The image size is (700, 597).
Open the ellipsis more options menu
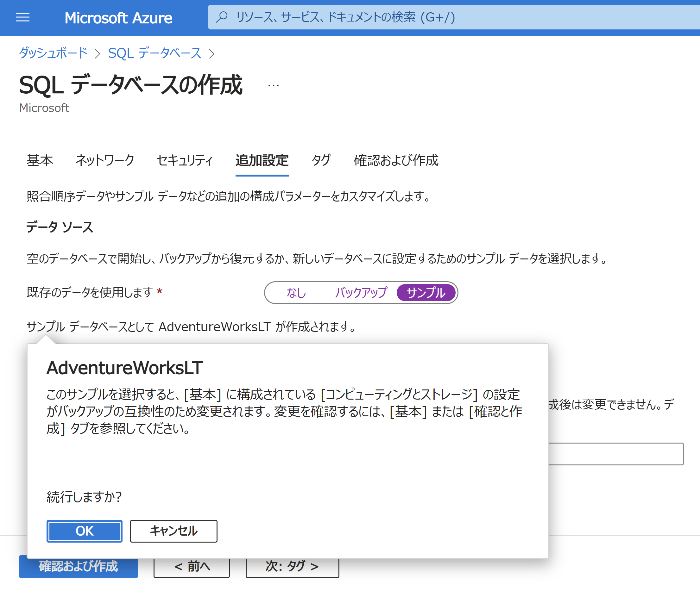point(273,85)
